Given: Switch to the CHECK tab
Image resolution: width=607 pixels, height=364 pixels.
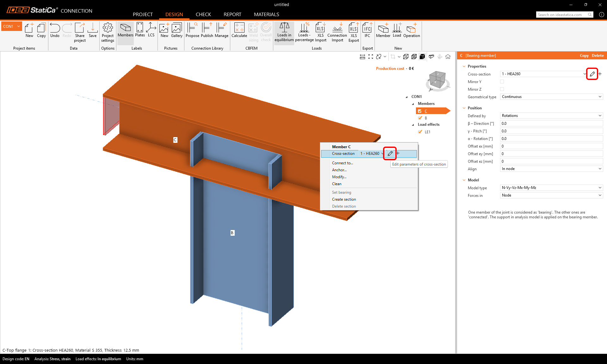Looking at the screenshot, I should (203, 15).
